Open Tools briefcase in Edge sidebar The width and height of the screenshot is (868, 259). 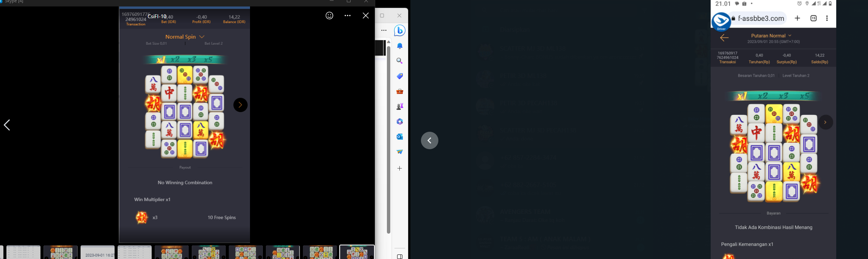400,91
